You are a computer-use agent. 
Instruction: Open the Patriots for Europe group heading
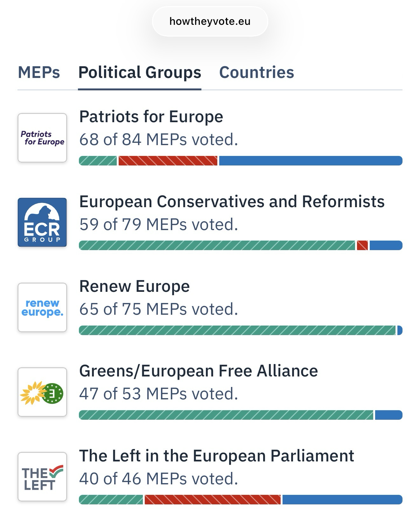click(x=151, y=116)
